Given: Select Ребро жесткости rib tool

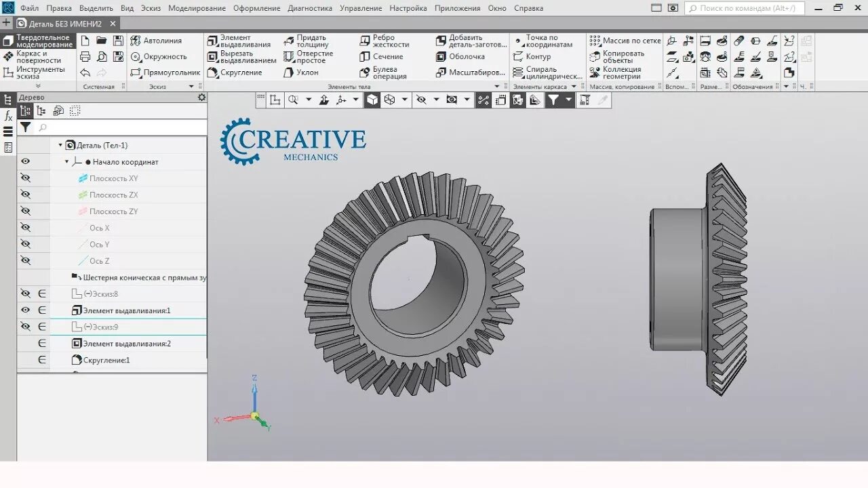Looking at the screenshot, I should click(x=384, y=41).
